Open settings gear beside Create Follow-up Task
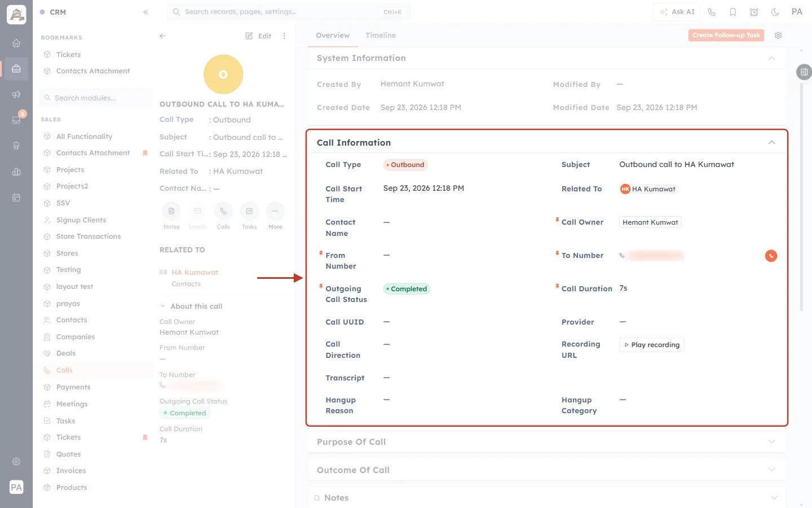This screenshot has width=812, height=508. pyautogui.click(x=778, y=35)
